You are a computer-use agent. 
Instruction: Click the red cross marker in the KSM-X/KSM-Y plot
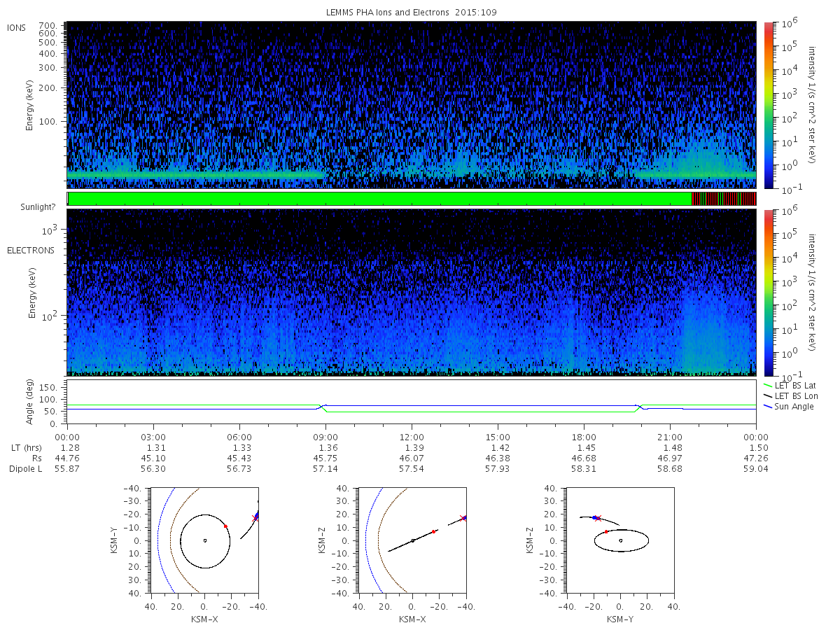click(x=255, y=518)
